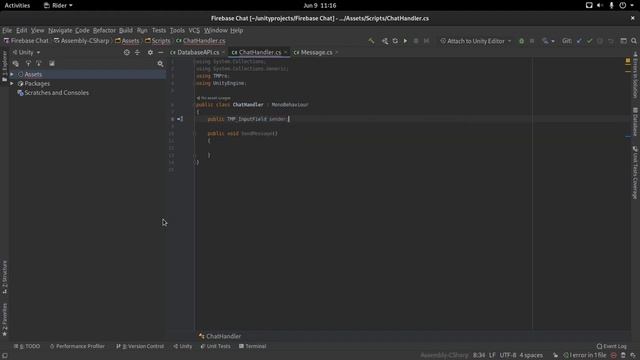Click the Search Everywhere magnifier icon

(x=634, y=41)
